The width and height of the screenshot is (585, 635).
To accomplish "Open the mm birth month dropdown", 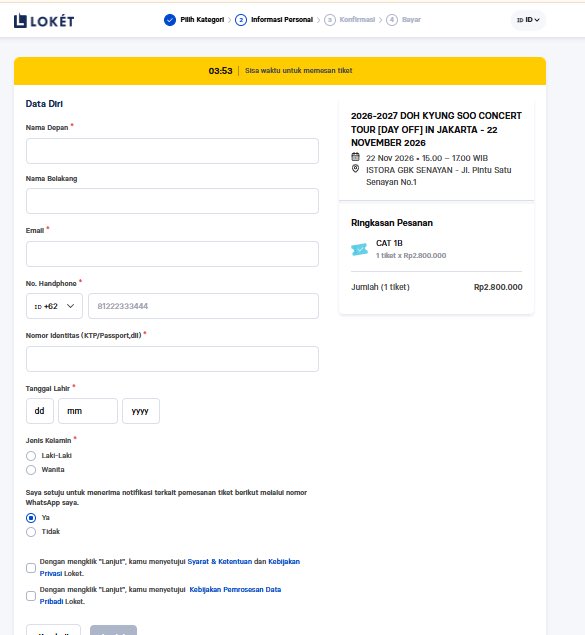I will [x=88, y=411].
